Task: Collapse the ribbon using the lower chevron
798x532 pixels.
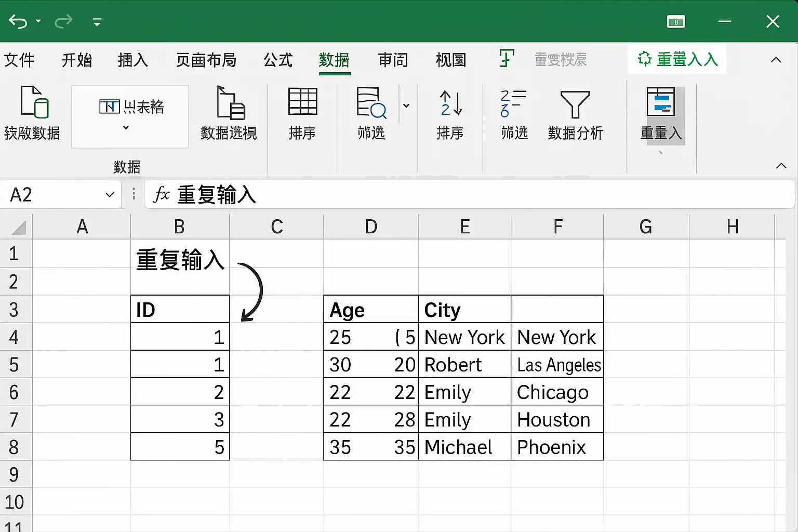Action: (780, 166)
